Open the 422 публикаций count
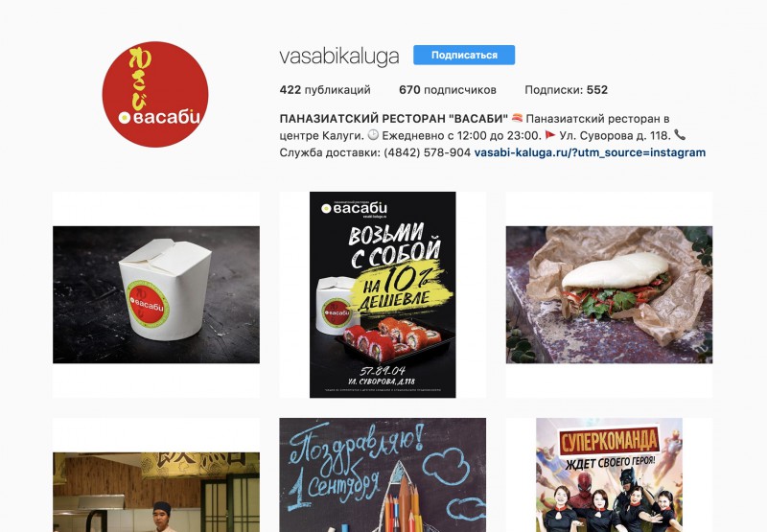This screenshot has width=767, height=532. pyautogui.click(x=325, y=90)
